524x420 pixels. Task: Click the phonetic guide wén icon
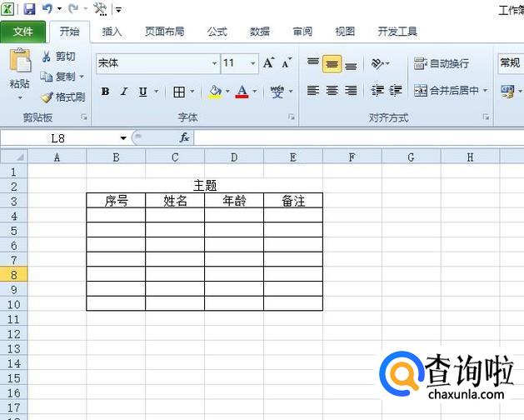click(277, 92)
